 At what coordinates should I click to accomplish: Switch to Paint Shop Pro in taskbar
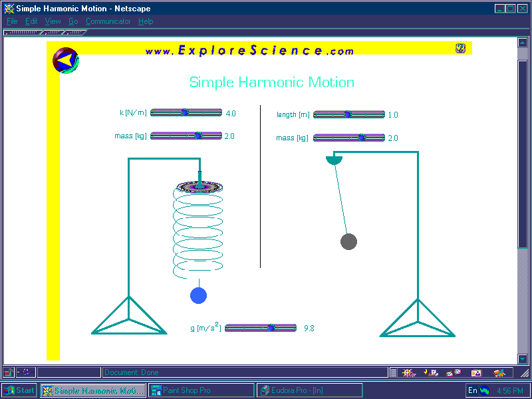pyautogui.click(x=201, y=390)
